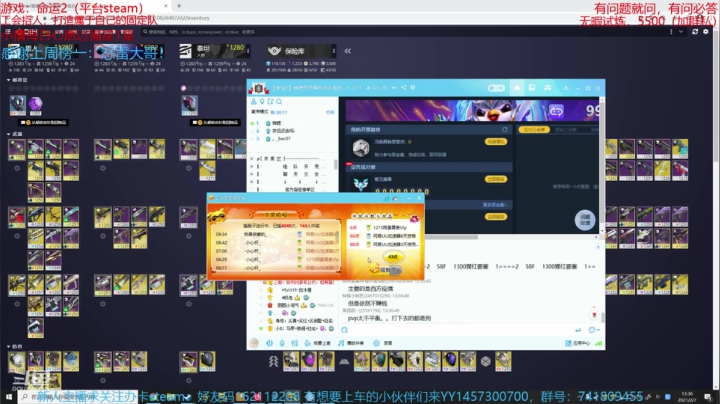Open the Windows Start button
This screenshot has height=404, width=720.
(x=8, y=397)
